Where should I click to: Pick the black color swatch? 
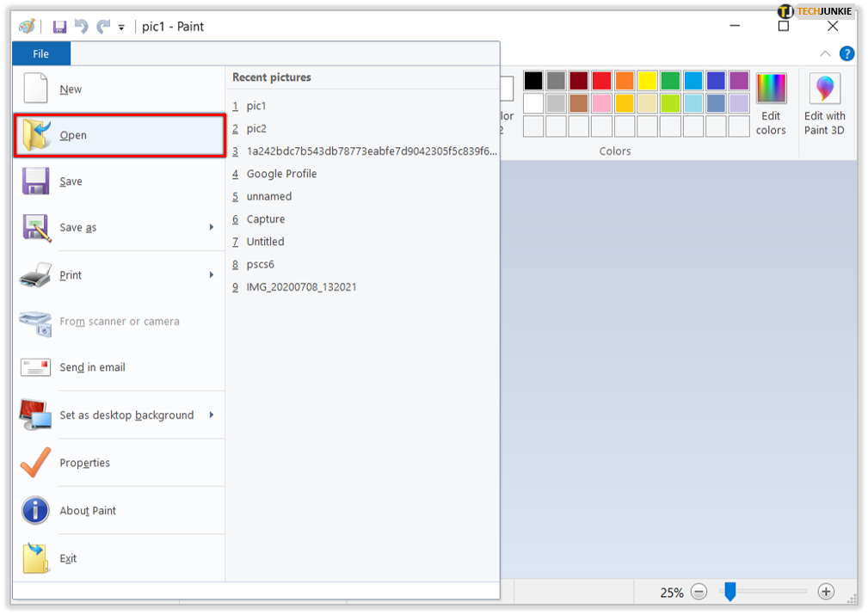pyautogui.click(x=533, y=81)
